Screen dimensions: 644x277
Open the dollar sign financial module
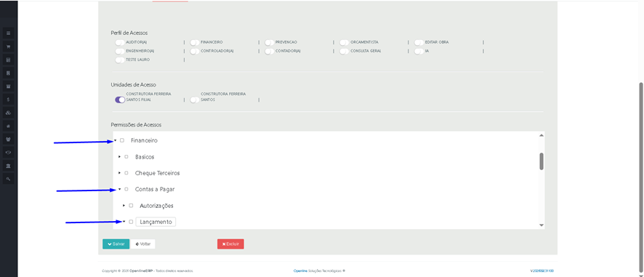(x=8, y=100)
